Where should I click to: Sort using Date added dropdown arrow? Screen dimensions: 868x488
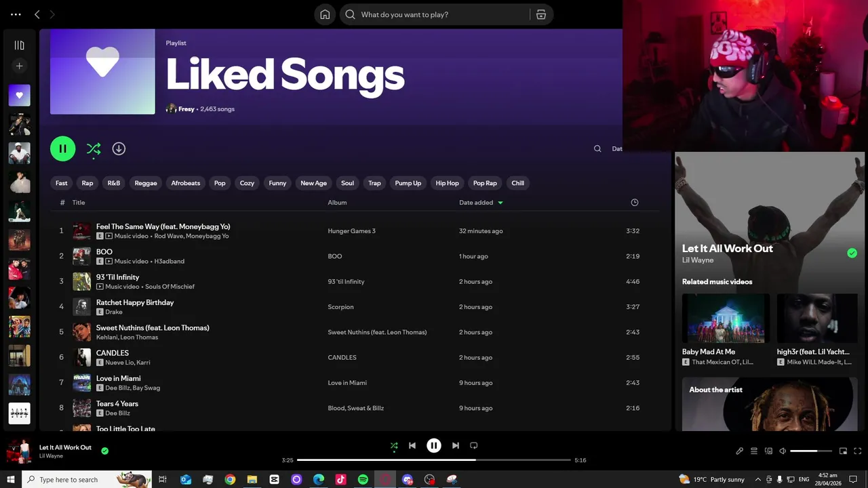[500, 203]
